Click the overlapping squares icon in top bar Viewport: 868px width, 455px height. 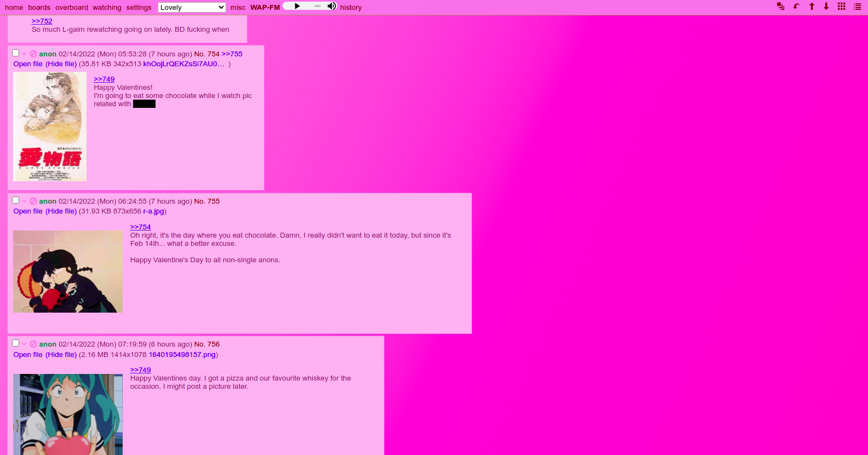point(780,7)
